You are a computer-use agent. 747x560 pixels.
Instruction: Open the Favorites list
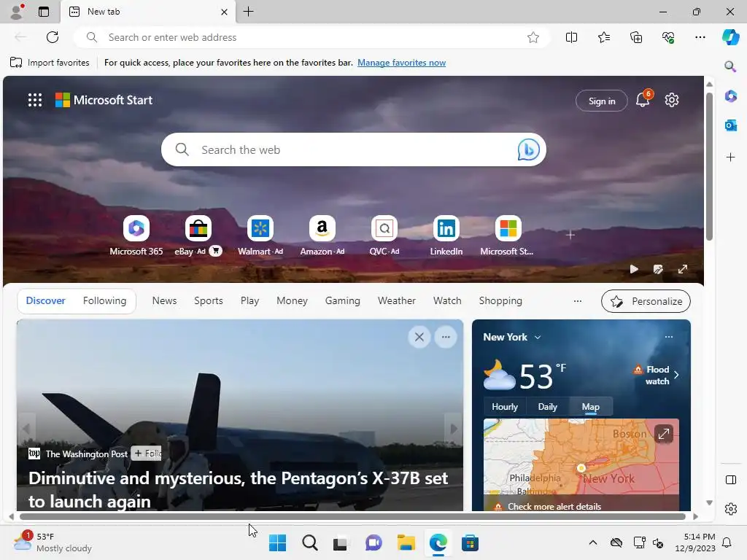[x=603, y=37]
